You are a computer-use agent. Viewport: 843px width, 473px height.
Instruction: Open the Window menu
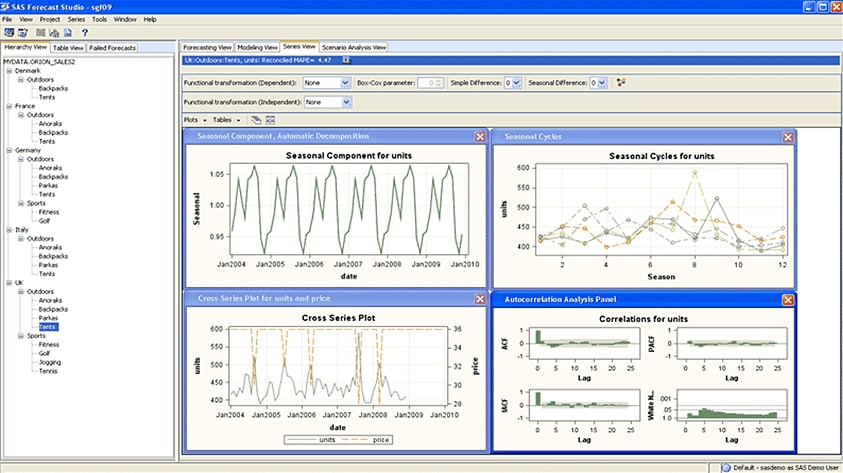click(125, 19)
